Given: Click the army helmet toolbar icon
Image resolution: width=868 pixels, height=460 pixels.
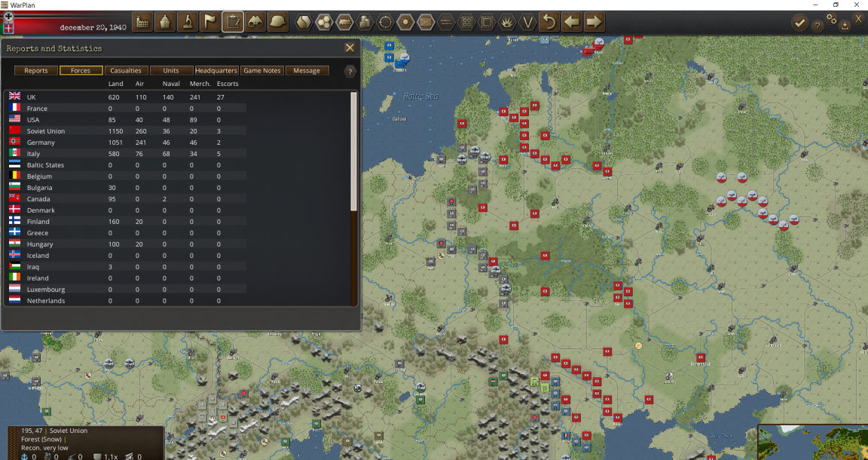Looking at the screenshot, I should pyautogui.click(x=279, y=23).
